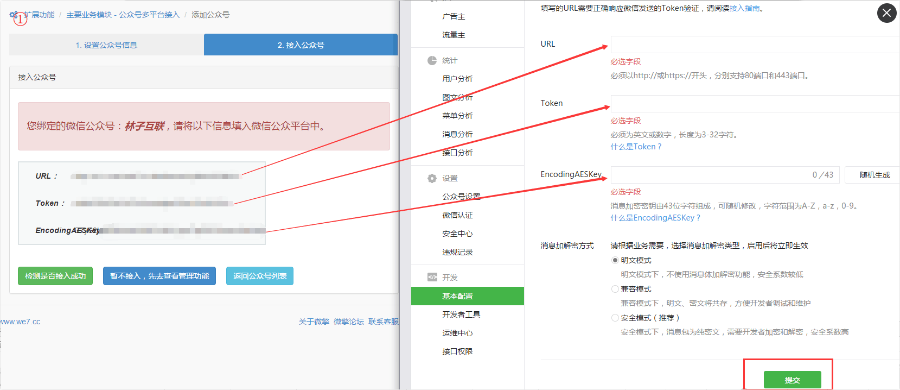900x390 pixels.
Task: Open 公众号设置 menu item
Action: tap(461, 196)
